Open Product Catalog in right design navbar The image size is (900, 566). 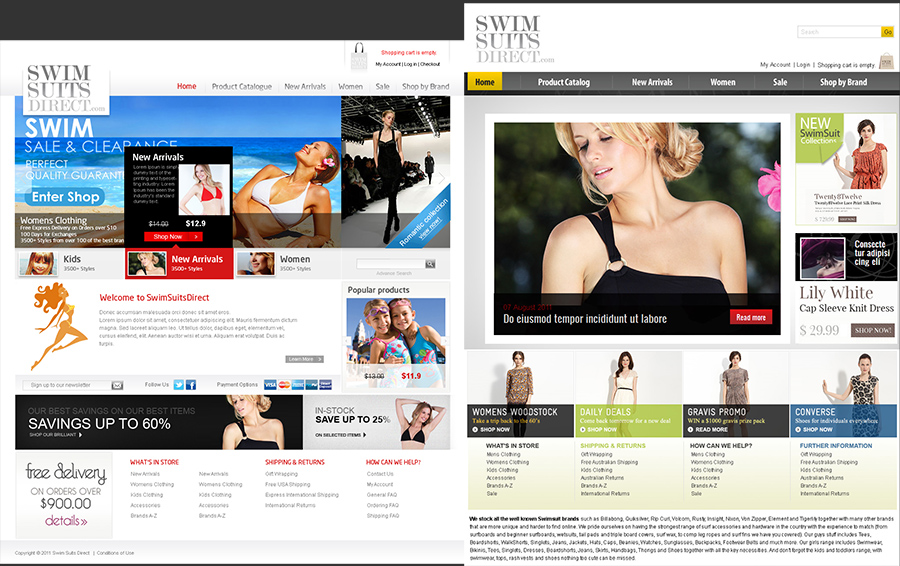pyautogui.click(x=564, y=82)
